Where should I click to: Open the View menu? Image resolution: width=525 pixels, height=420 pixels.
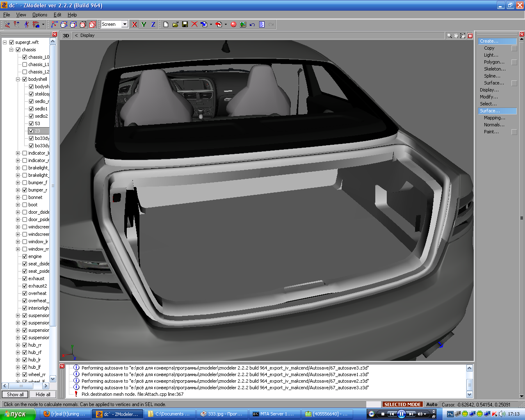[x=21, y=15]
